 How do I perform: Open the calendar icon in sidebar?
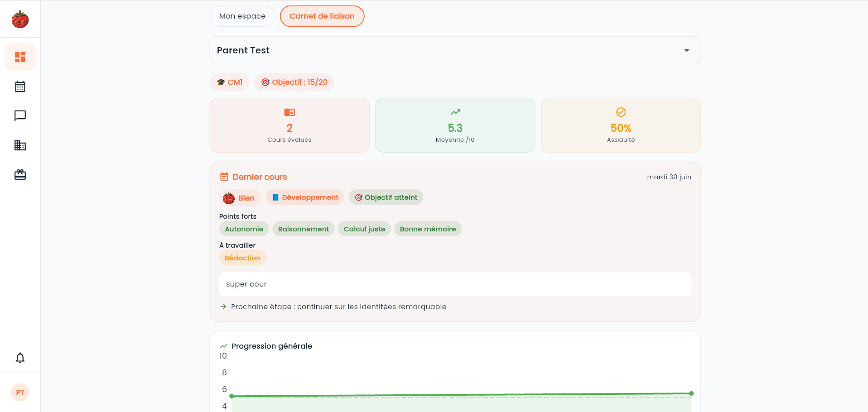[x=20, y=86]
